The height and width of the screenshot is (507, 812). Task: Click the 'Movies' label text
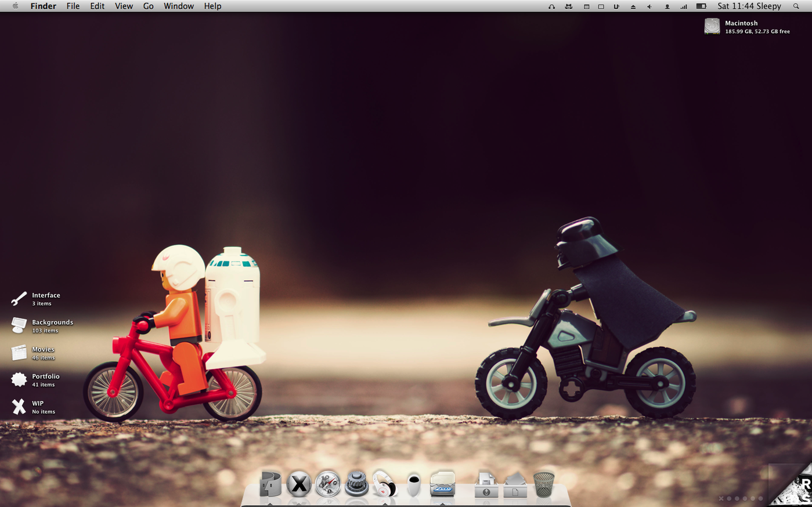43,349
